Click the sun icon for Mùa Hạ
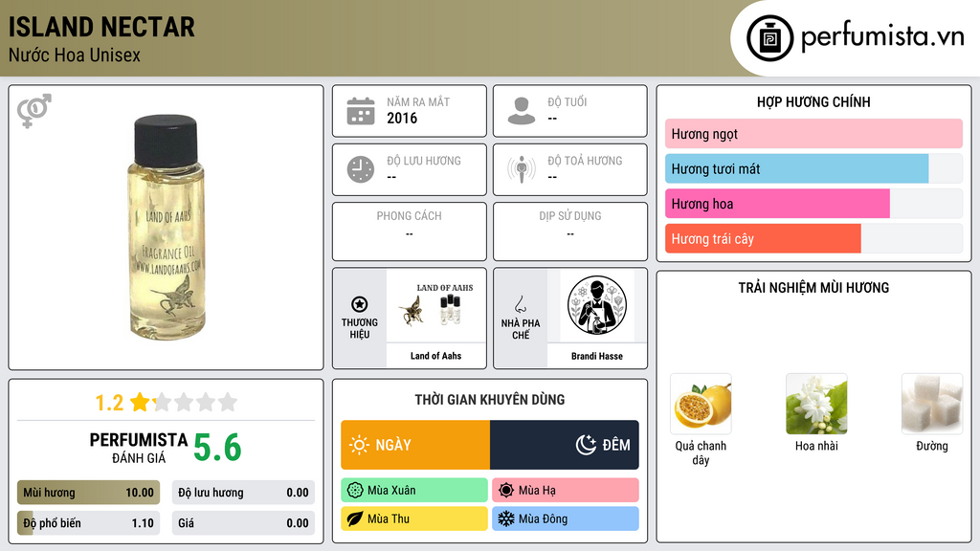This screenshot has height=551, width=980. 506,491
